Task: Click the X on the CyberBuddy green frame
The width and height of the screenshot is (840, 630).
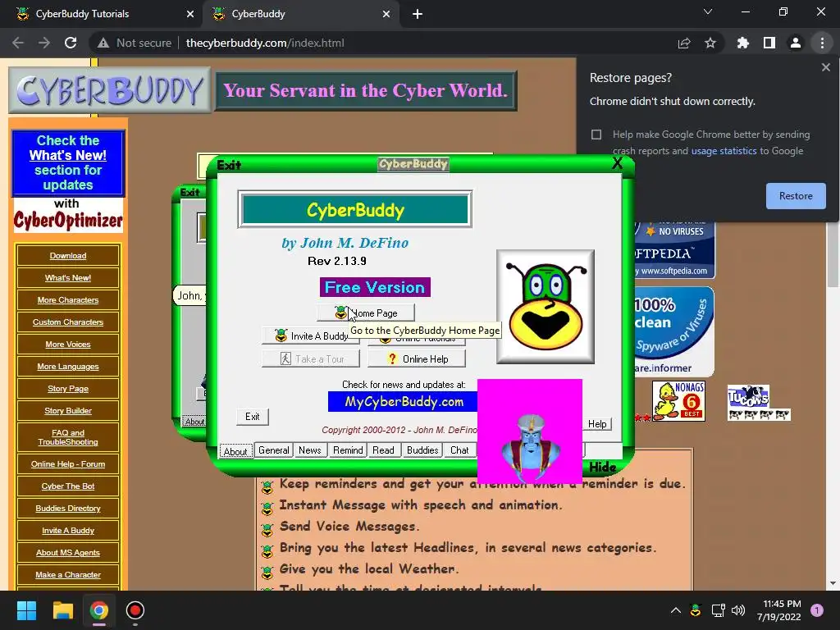Action: [x=617, y=163]
